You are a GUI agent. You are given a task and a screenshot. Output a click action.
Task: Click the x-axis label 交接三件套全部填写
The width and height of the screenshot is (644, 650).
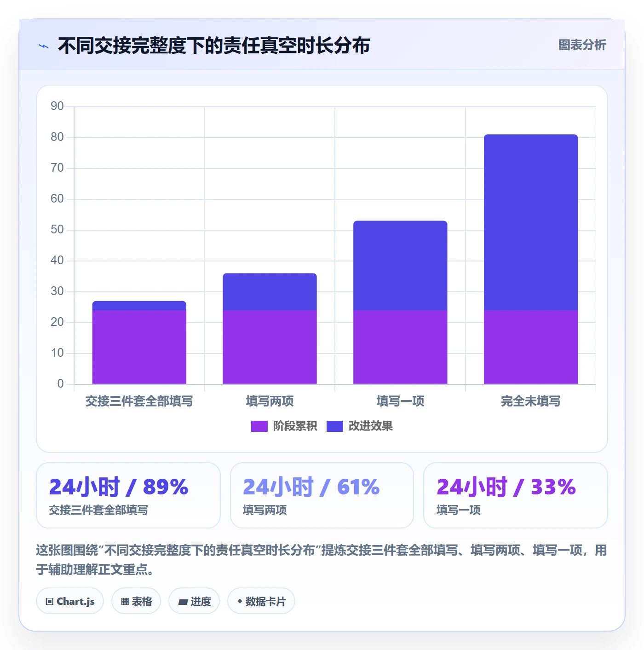click(139, 401)
